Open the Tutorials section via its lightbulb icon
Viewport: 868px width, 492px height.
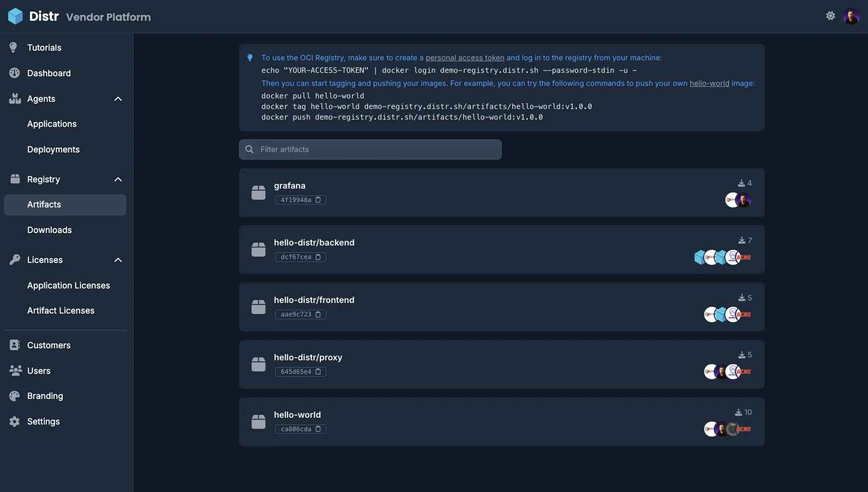point(13,47)
